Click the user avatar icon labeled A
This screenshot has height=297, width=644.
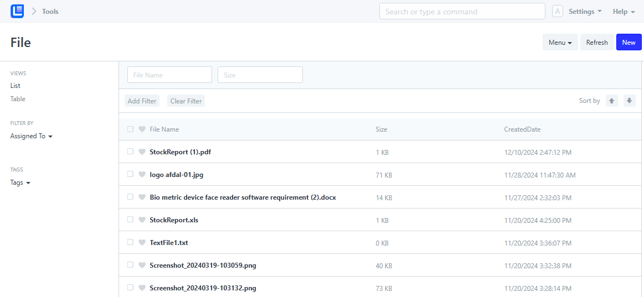point(557,12)
